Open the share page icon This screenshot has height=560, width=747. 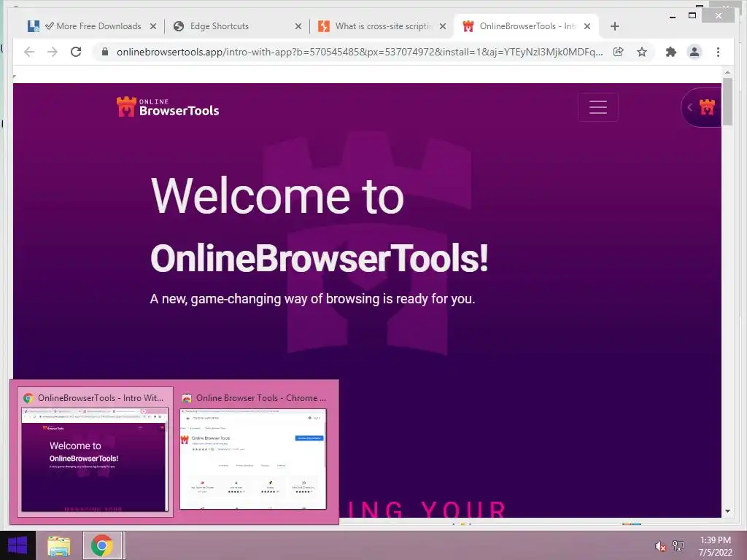click(619, 52)
